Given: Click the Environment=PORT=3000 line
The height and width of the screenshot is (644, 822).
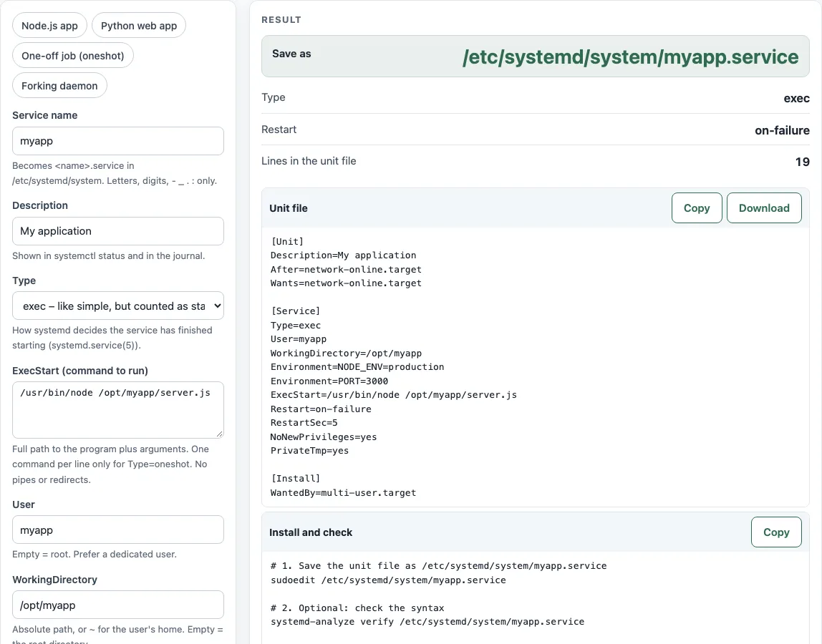Looking at the screenshot, I should pyautogui.click(x=329, y=381).
